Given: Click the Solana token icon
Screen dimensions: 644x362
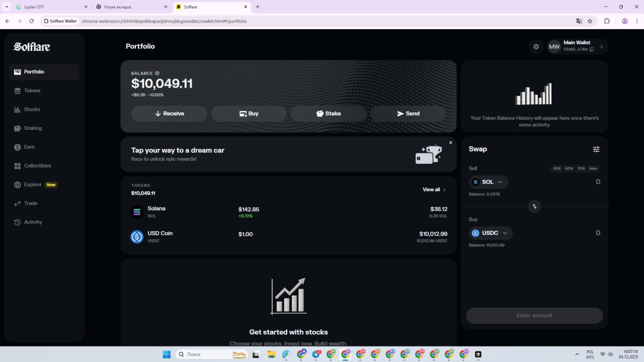Looking at the screenshot, I should [137, 212].
